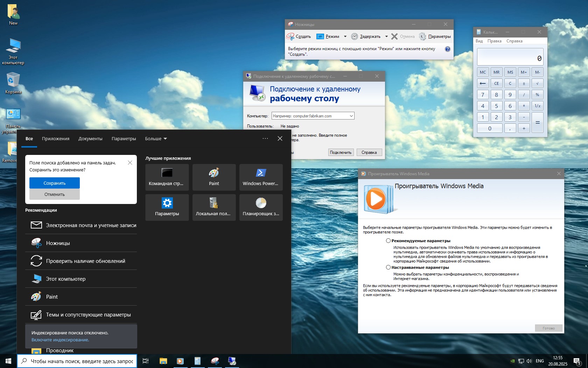Screen dimensions: 588x368
Task: Click the Создать scissors icon in Ножницы
Action: tap(290, 36)
